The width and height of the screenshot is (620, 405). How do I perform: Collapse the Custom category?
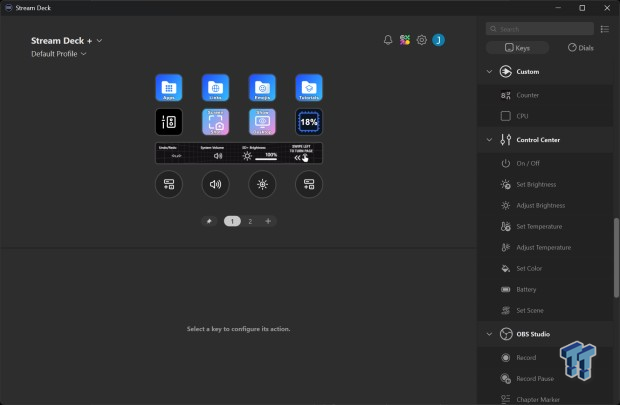point(489,72)
